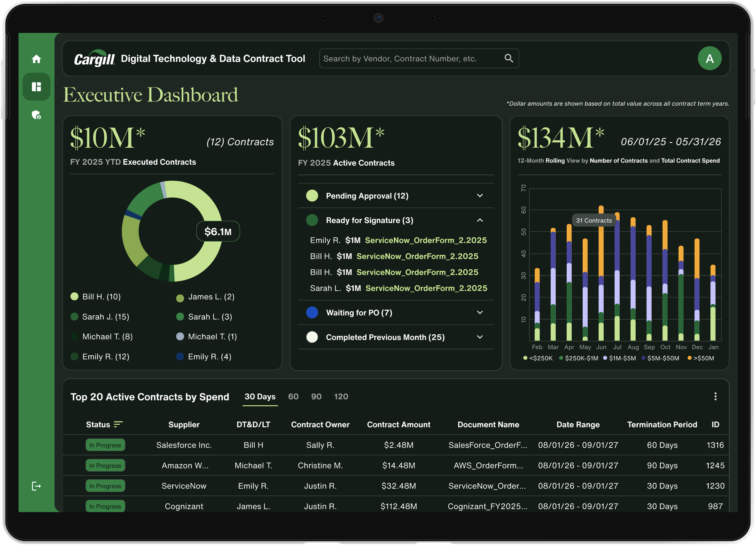This screenshot has width=756, height=545.
Task: Open the three-dot menu for Top 20 contracts
Action: [x=715, y=396]
